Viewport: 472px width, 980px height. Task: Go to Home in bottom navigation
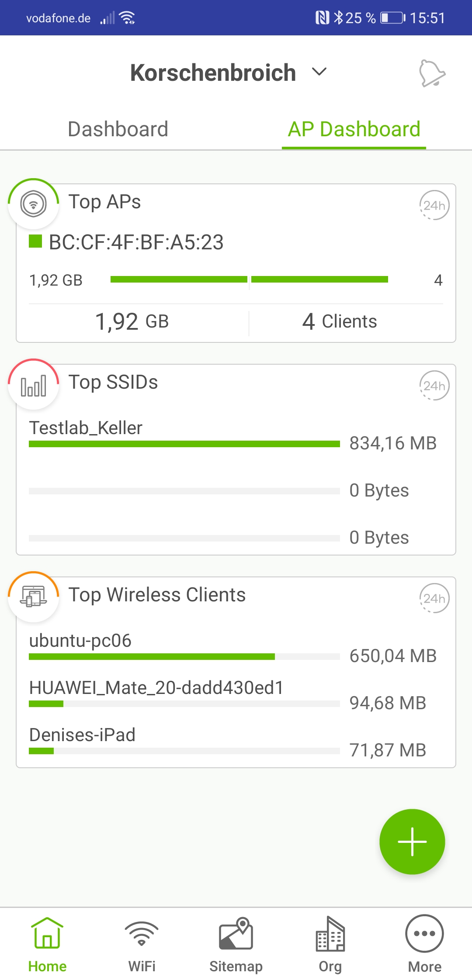47,944
